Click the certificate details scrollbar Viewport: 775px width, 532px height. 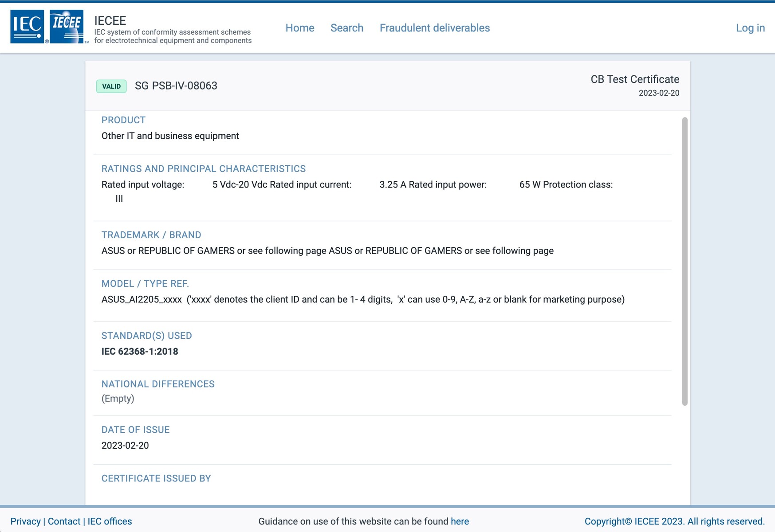pyautogui.click(x=685, y=261)
